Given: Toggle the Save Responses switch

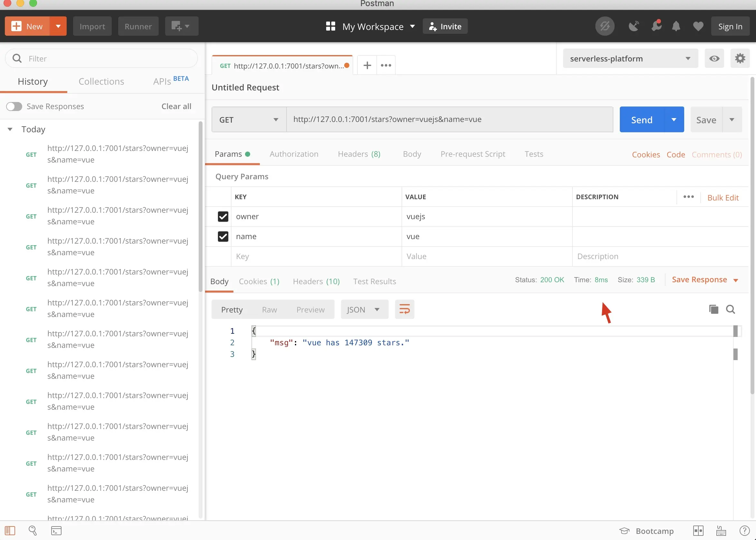Looking at the screenshot, I should pyautogui.click(x=14, y=107).
